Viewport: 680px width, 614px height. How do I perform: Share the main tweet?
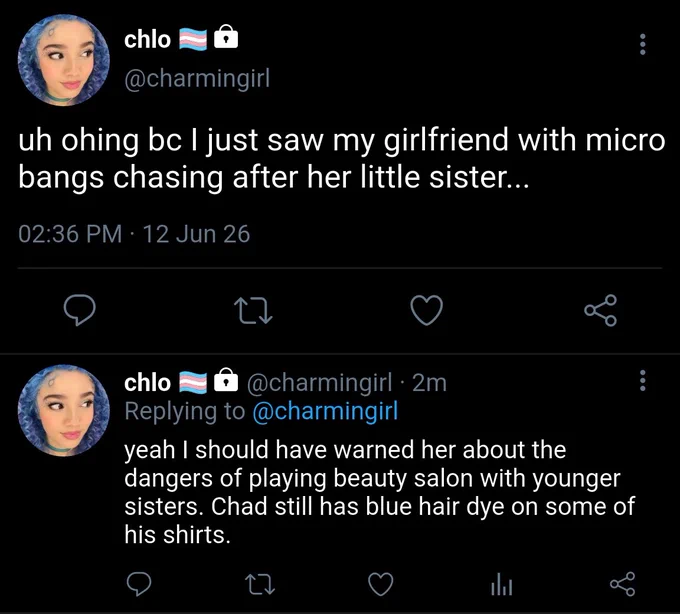click(600, 310)
